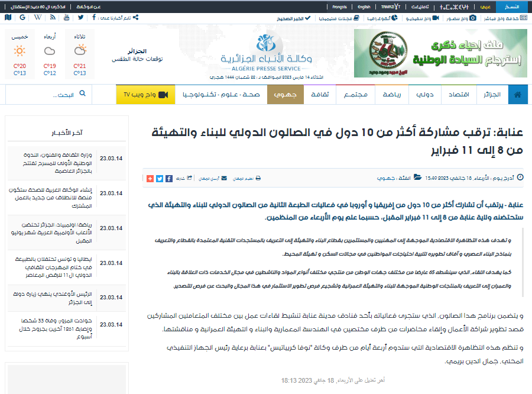The image size is (532, 394).
Task: Open the واج ويب TV yellow tab
Action: pos(145,95)
